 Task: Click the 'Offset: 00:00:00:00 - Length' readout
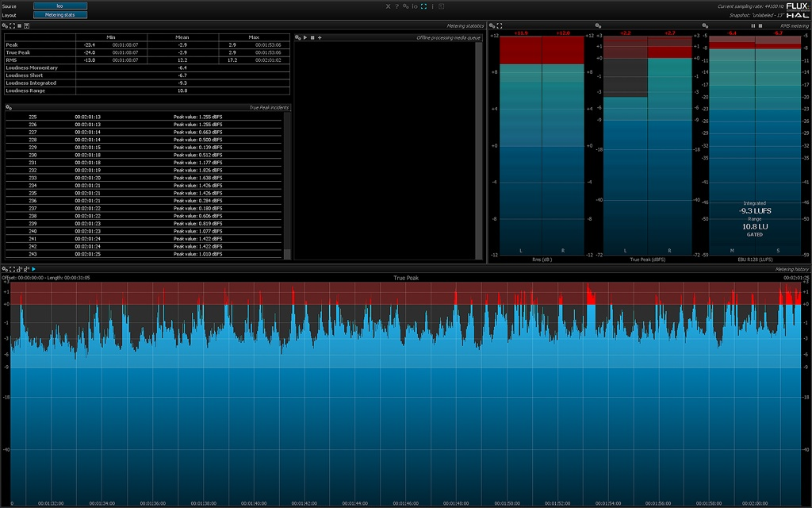tap(45, 278)
